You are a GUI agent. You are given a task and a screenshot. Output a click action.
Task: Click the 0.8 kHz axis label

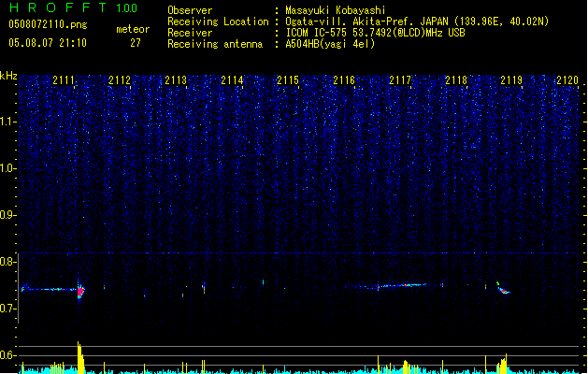coord(8,262)
